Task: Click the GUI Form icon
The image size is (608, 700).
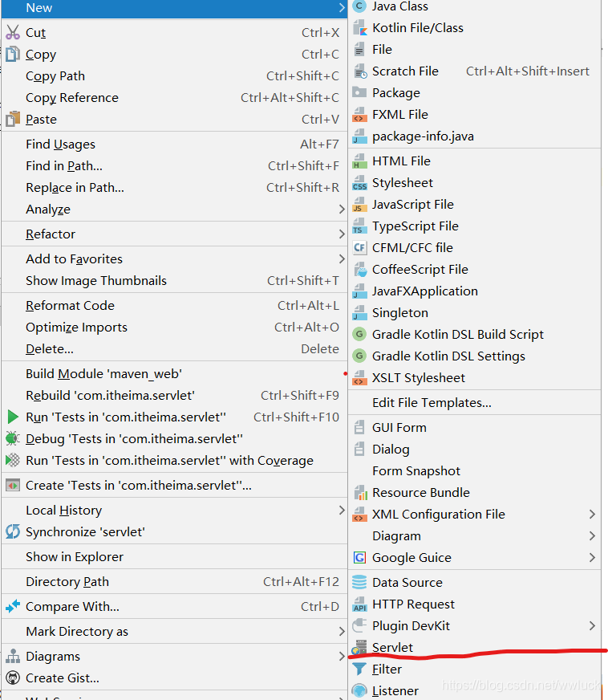Action: [359, 428]
